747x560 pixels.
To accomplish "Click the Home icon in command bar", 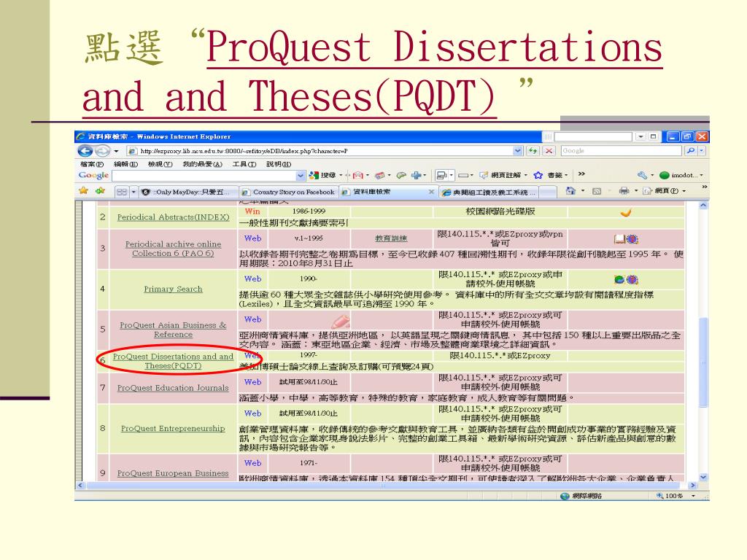I will (x=570, y=191).
